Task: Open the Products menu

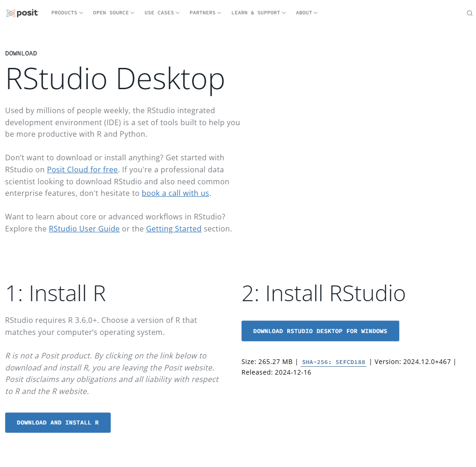Action: click(x=64, y=13)
